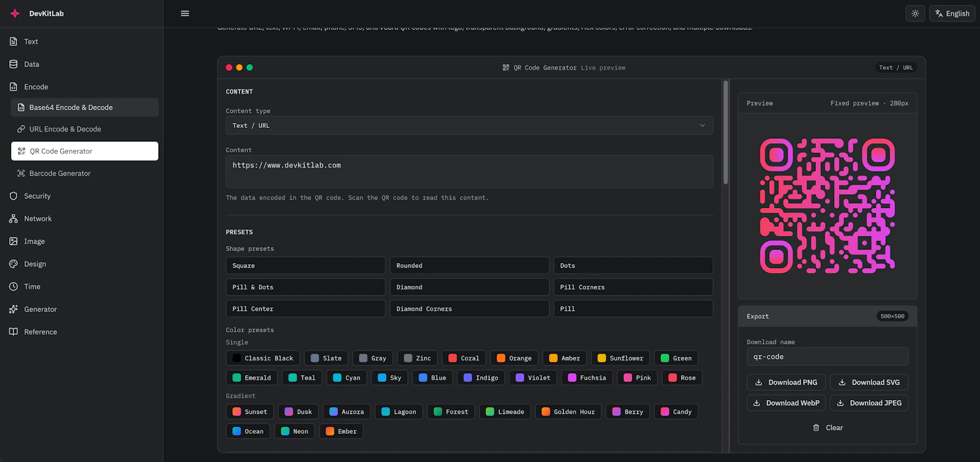
Task: Apply the Berry gradient preset
Action: (x=628, y=412)
